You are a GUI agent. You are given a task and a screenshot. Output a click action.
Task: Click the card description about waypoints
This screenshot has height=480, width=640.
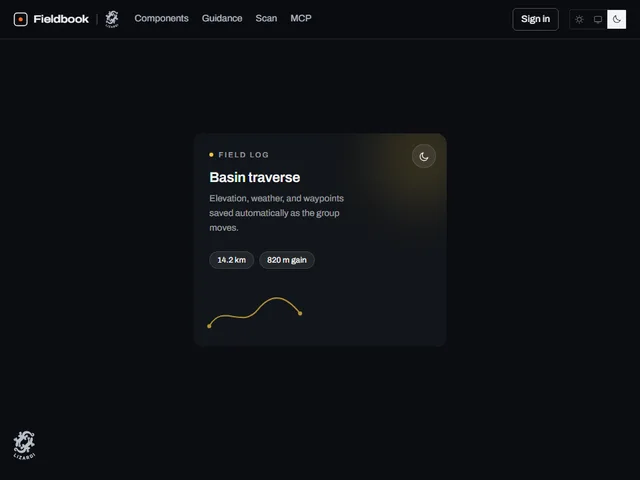click(x=276, y=213)
